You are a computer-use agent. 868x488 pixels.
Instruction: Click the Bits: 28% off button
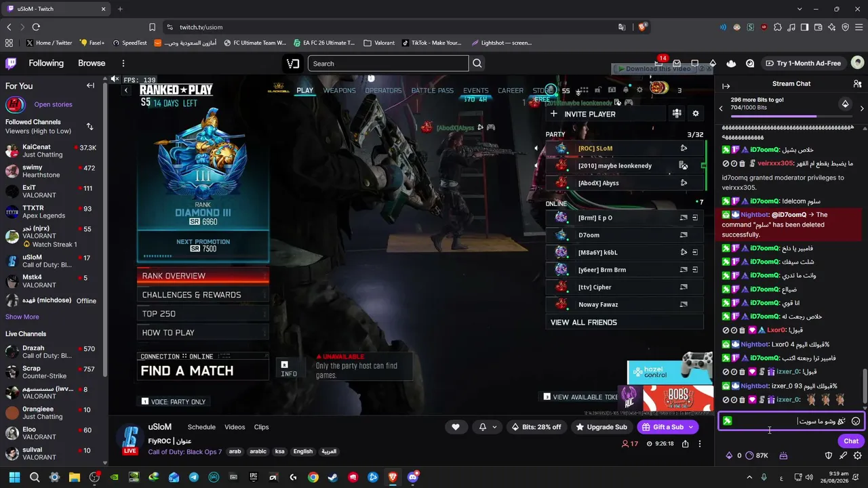click(536, 427)
